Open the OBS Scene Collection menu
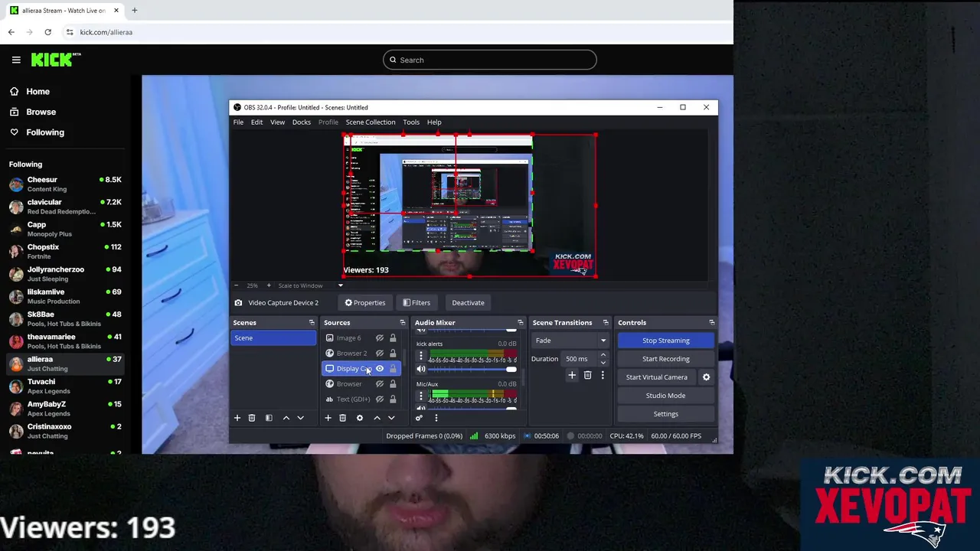The image size is (980, 551). point(370,122)
